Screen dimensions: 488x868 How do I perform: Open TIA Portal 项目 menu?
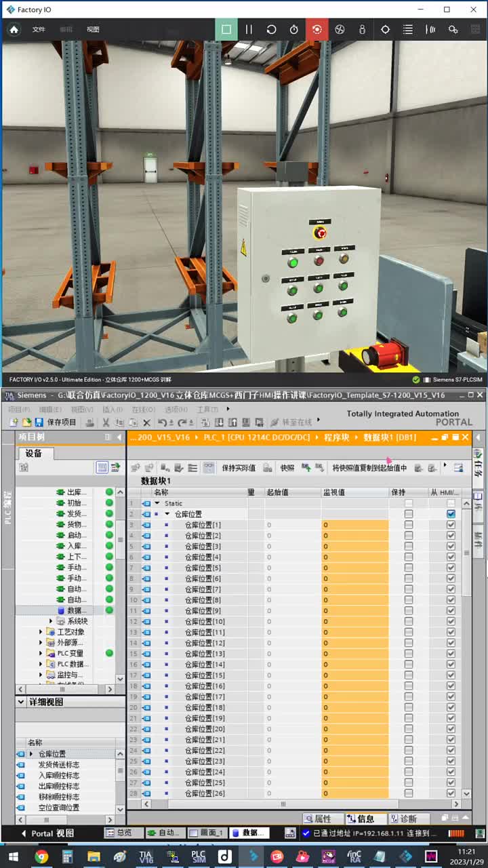pos(18,410)
